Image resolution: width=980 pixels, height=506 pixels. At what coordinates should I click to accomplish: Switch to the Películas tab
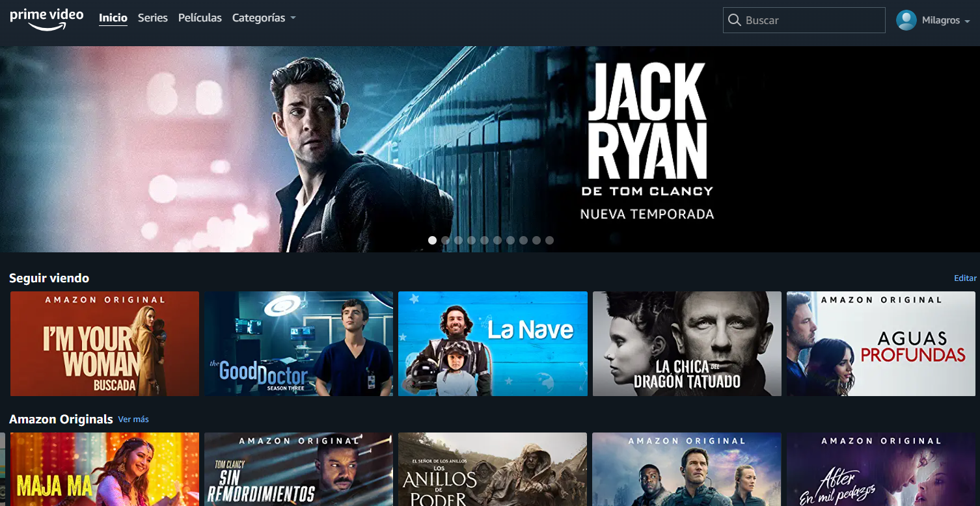tap(200, 18)
